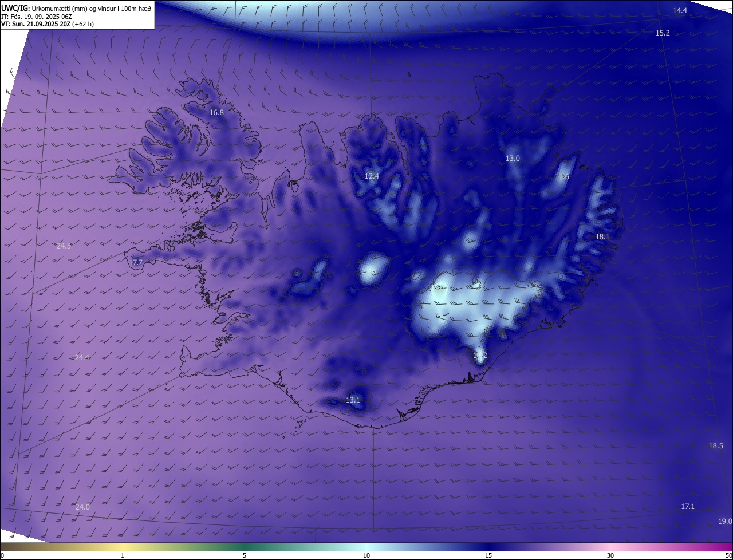Click the 15.2 value label
This screenshot has height=560, width=733.
point(663,33)
